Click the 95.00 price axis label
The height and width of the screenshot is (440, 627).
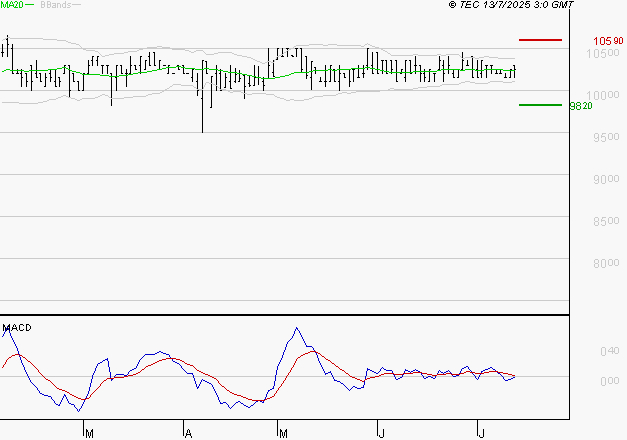pyautogui.click(x=606, y=137)
